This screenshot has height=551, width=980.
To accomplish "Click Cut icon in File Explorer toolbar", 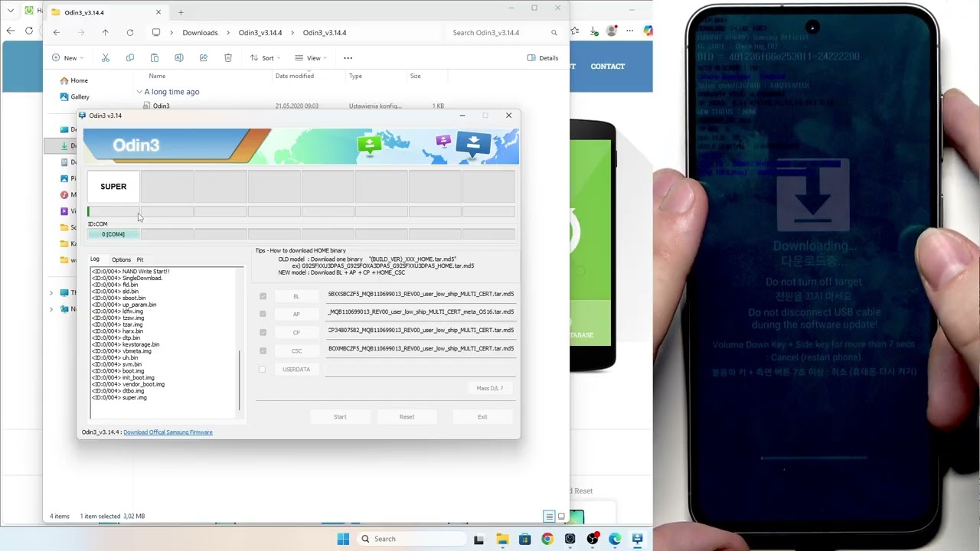I will [x=106, y=58].
